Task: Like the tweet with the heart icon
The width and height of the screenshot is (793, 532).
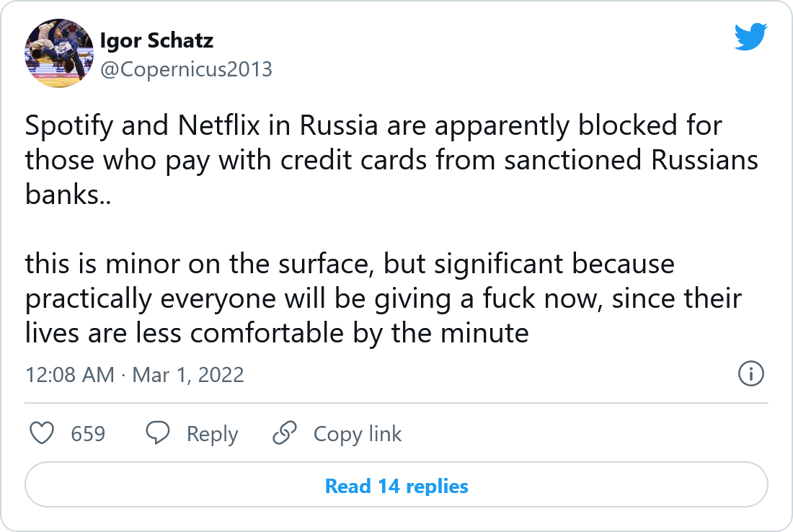Action: click(x=43, y=433)
